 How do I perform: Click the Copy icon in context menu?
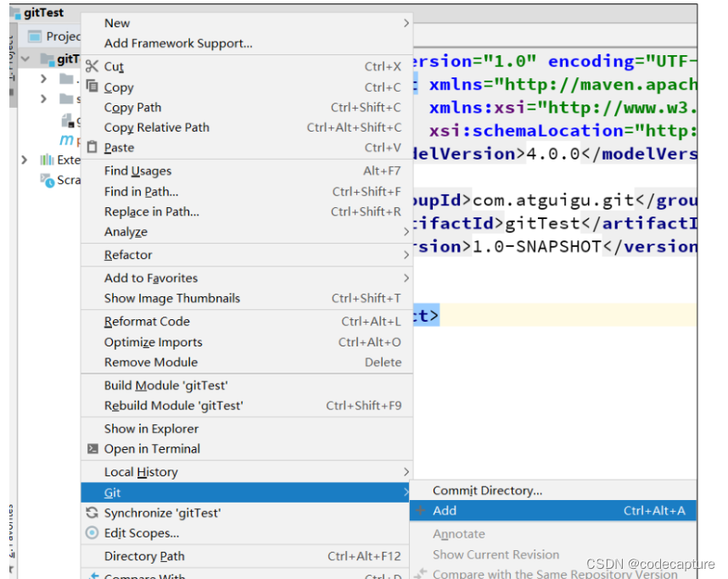[92, 86]
